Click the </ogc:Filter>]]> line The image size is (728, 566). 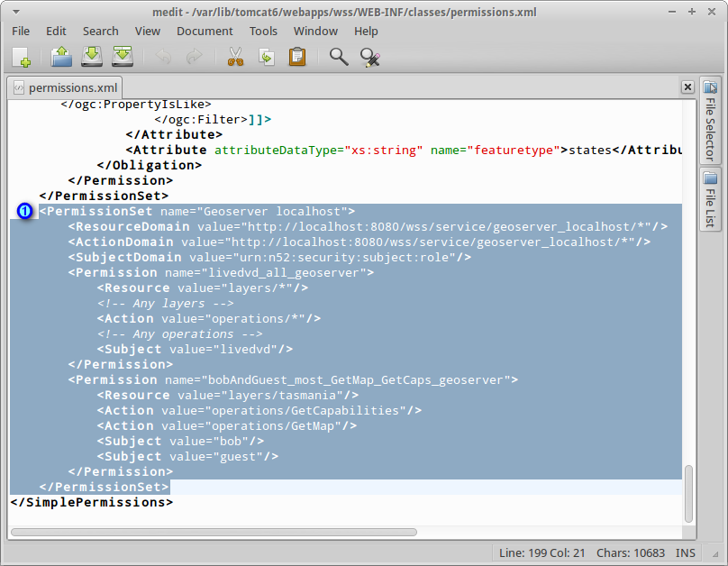pyautogui.click(x=213, y=119)
